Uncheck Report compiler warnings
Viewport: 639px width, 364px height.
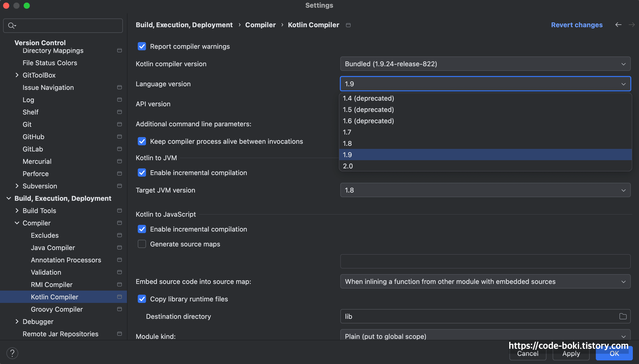pos(142,46)
